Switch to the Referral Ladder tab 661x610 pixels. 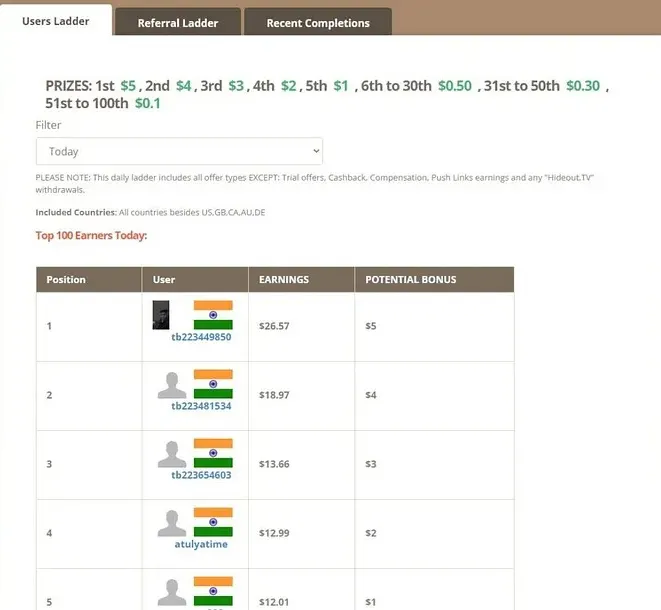pyautogui.click(x=177, y=23)
